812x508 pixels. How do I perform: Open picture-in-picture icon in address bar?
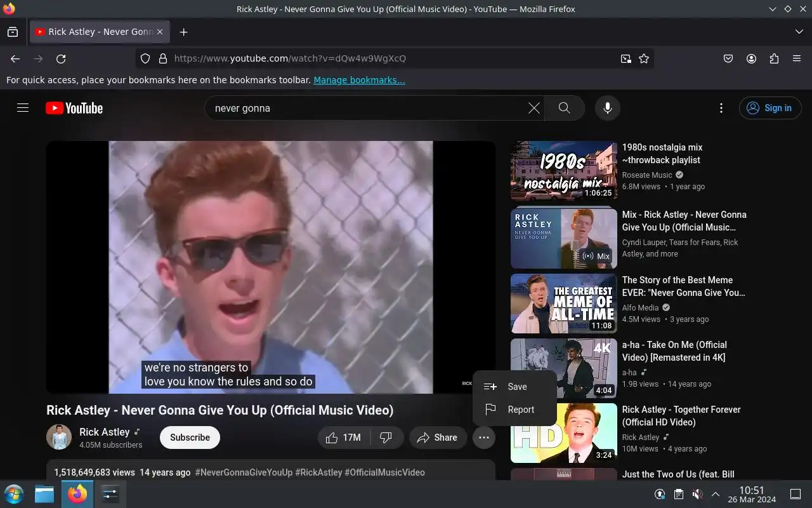[x=626, y=58]
